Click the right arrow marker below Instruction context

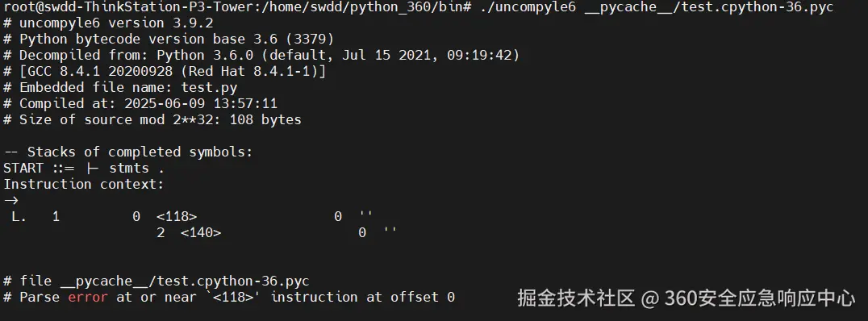coord(11,200)
